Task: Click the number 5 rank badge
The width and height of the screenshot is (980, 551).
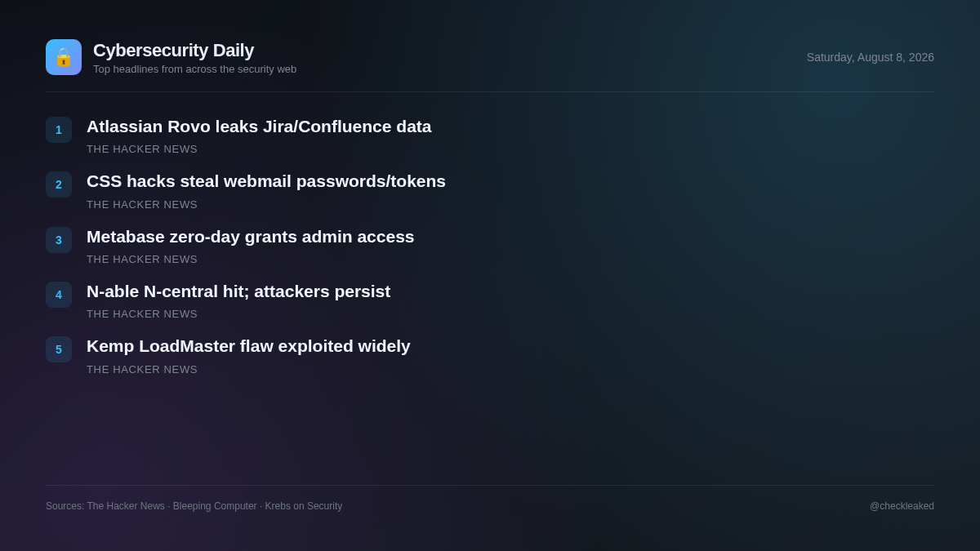Action: point(59,349)
